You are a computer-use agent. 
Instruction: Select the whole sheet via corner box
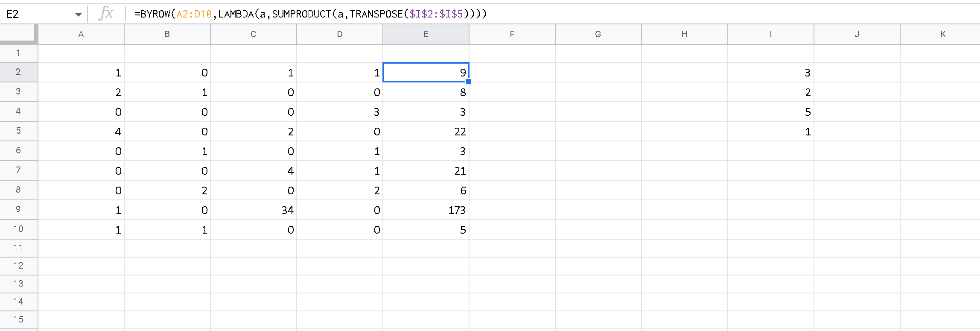[x=19, y=34]
